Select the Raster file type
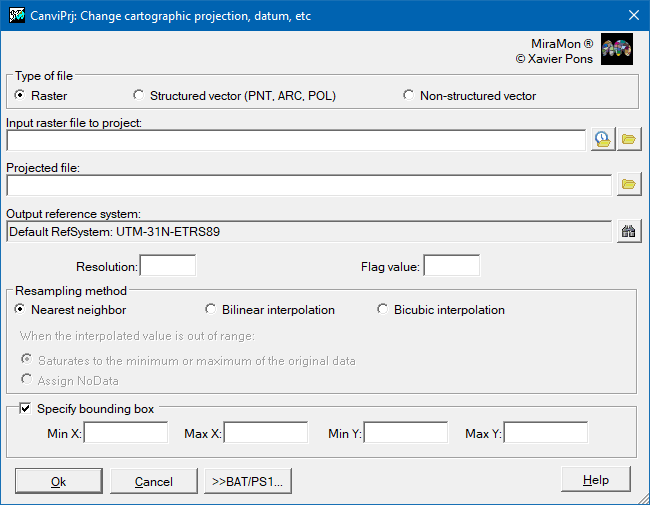650x505 pixels. click(x=41, y=95)
